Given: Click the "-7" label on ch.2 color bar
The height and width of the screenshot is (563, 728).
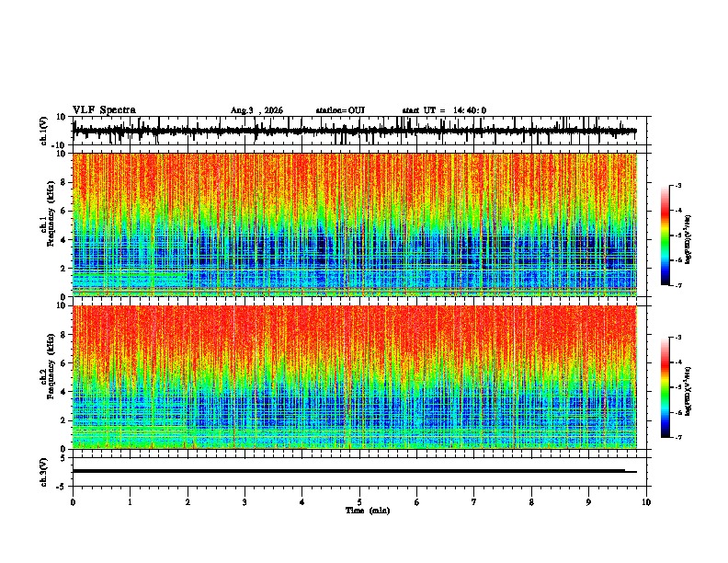Looking at the screenshot, I should [678, 437].
